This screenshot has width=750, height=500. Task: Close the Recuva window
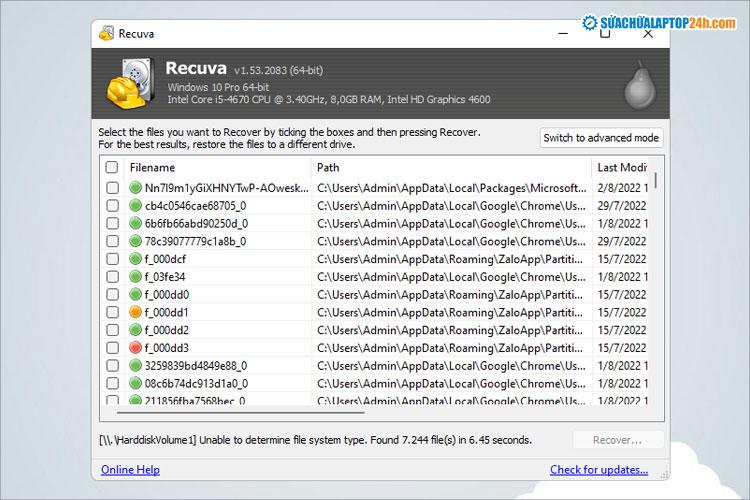pos(648,34)
